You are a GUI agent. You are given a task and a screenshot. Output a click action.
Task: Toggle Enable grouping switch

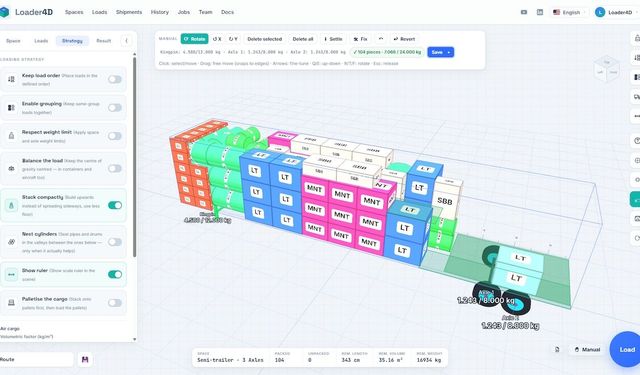115,108
